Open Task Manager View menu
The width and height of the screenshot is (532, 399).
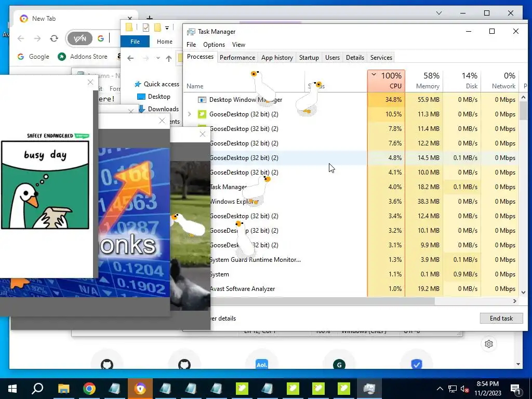coord(238,45)
